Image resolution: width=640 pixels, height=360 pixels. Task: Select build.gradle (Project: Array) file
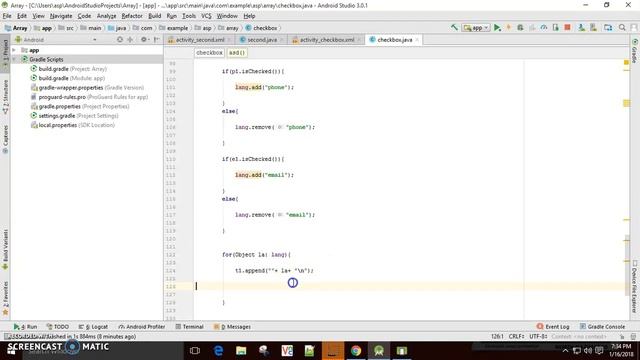69,69
